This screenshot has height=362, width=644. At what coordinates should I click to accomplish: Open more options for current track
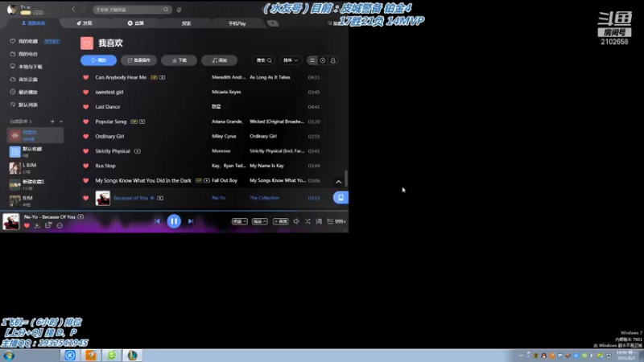click(60, 225)
